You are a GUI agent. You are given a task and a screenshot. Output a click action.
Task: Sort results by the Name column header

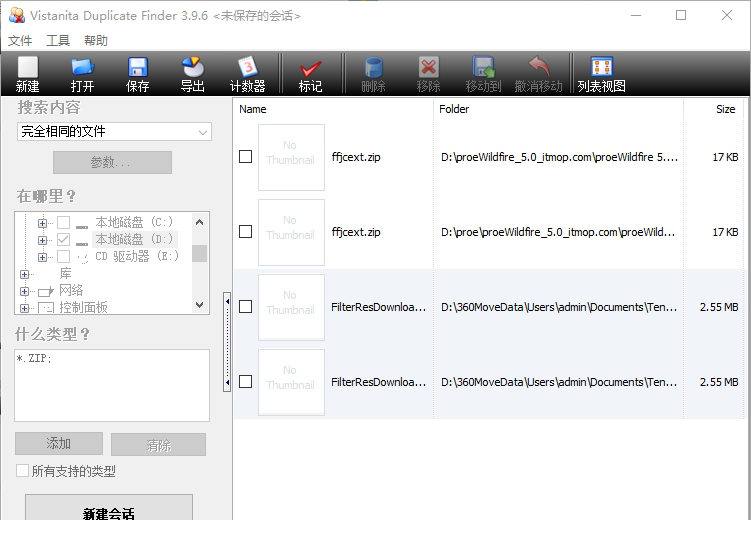point(334,109)
